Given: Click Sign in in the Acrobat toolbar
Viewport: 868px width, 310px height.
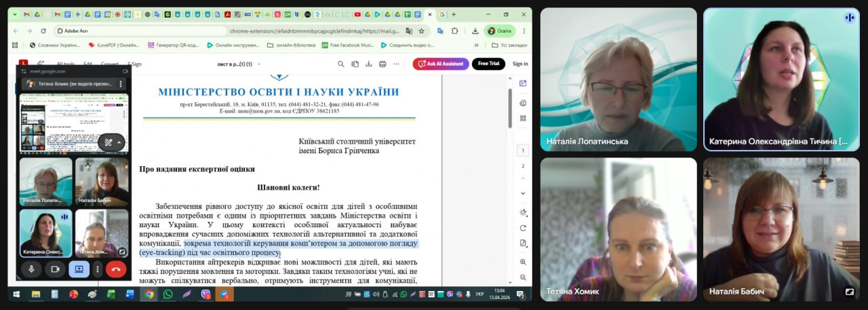Looking at the screenshot, I should click(x=520, y=64).
